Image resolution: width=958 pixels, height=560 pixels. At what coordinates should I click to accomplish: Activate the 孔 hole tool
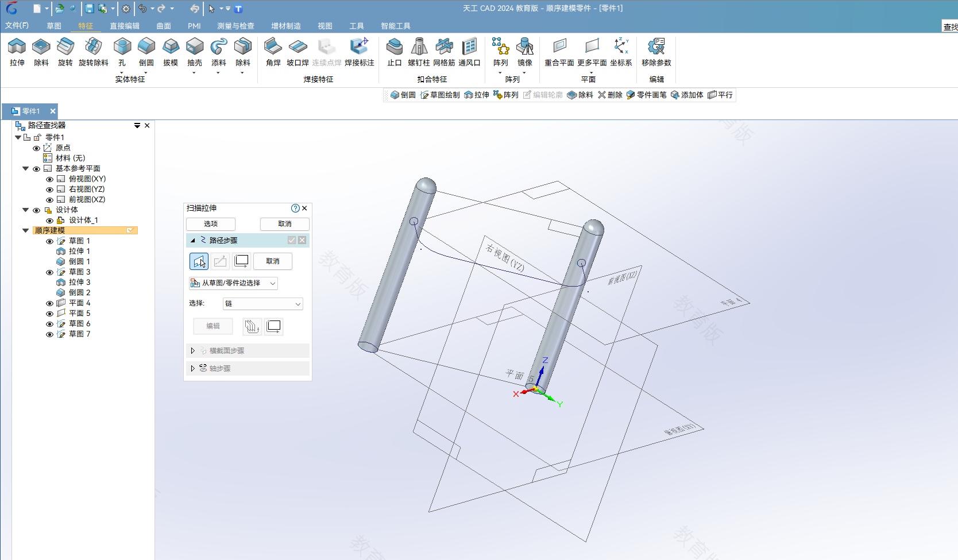122,52
